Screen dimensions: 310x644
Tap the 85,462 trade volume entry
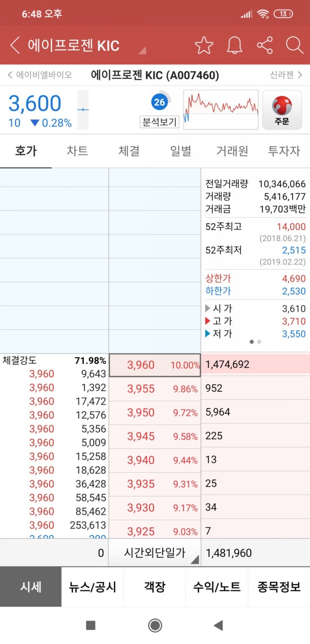[x=91, y=511]
